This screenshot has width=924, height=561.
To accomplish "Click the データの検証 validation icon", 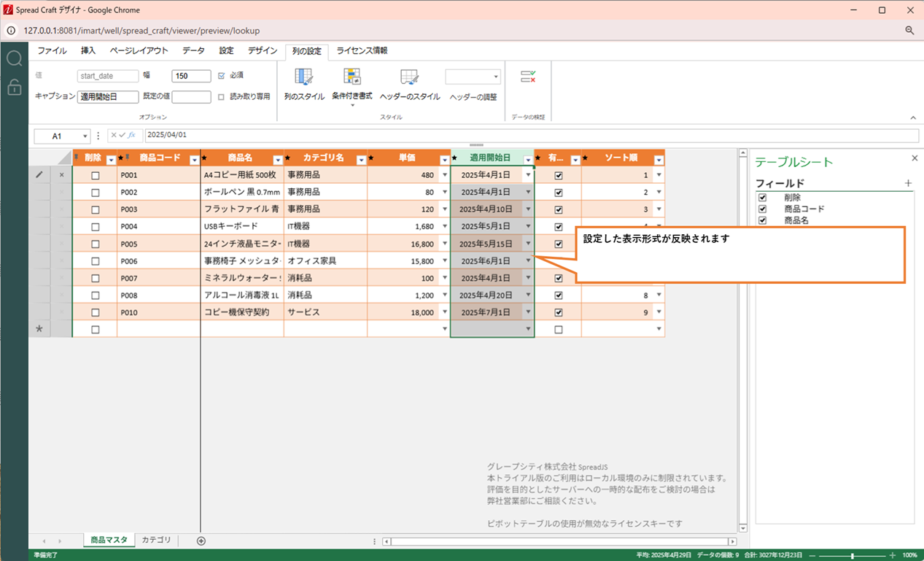I will point(528,77).
